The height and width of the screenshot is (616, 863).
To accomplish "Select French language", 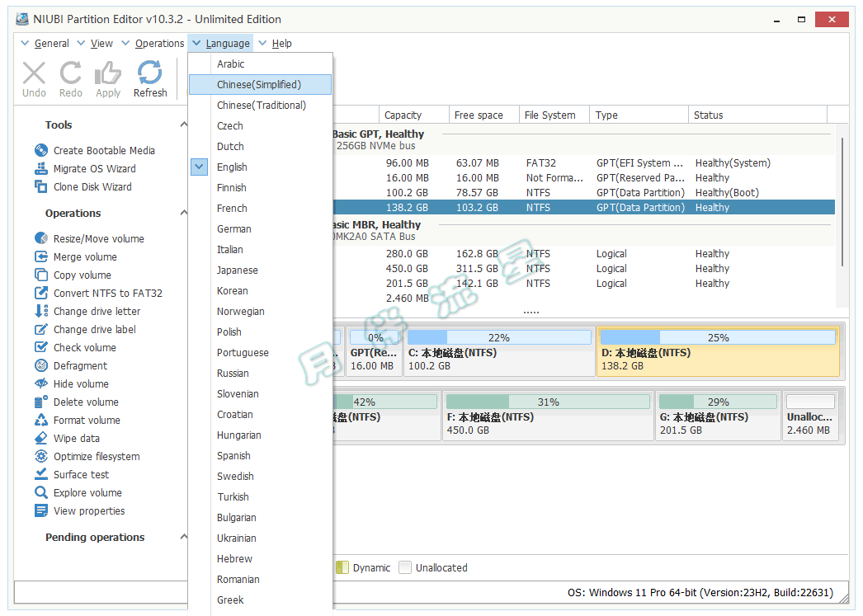I will [261, 208].
